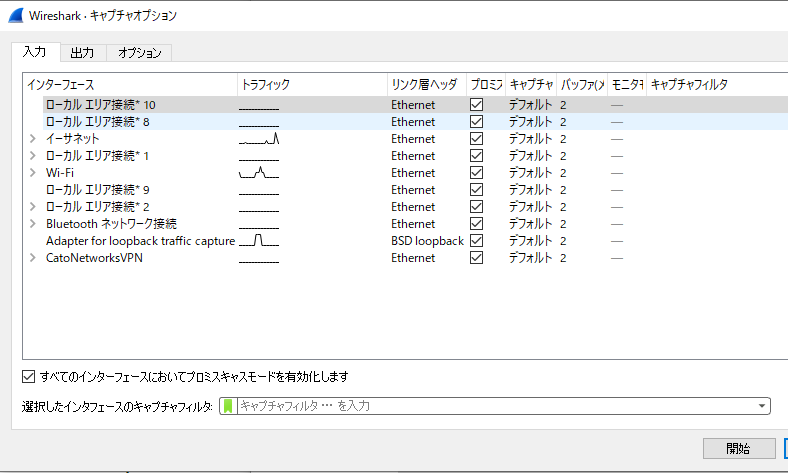788x473 pixels.
Task: Select the Wi-Fi interface name
Action: 60,173
